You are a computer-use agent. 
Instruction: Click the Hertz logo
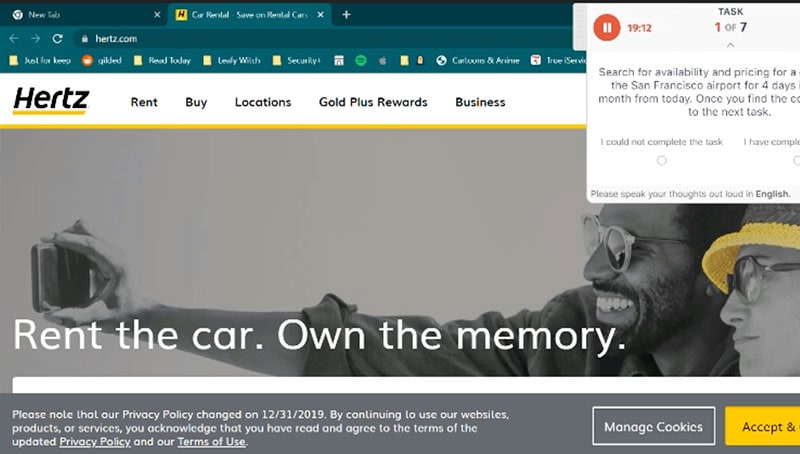click(x=51, y=101)
